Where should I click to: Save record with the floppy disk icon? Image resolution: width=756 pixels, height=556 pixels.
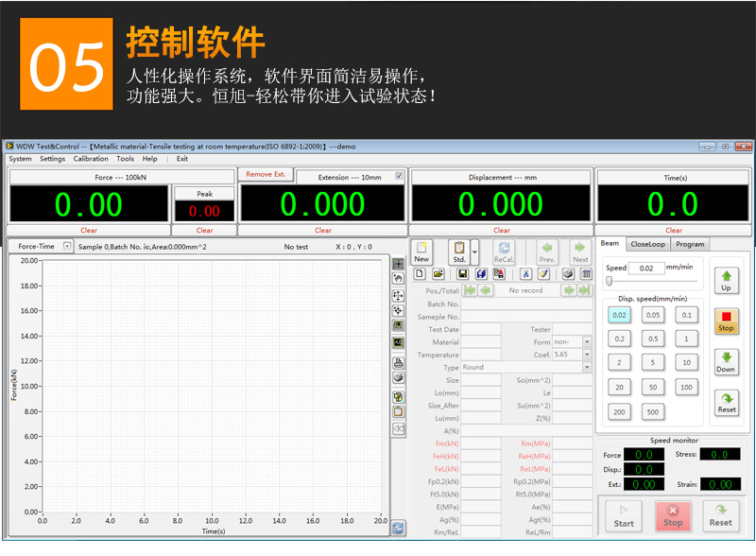coord(462,274)
